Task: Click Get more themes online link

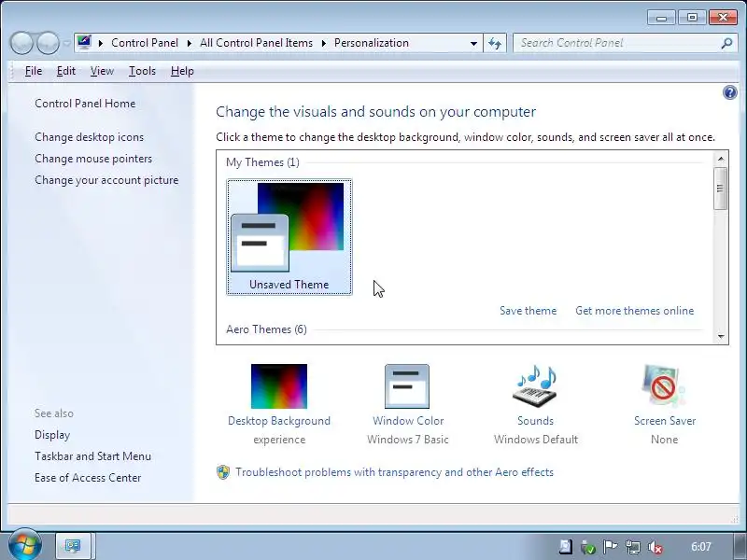Action: [635, 311]
